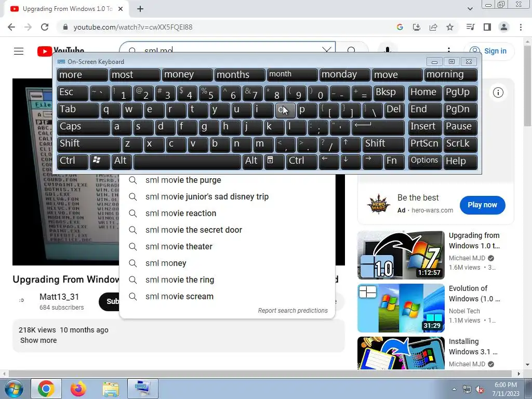Open Upgrading from Windows 1.0 video thumbnail
The width and height of the screenshot is (532, 399).
coord(401,255)
